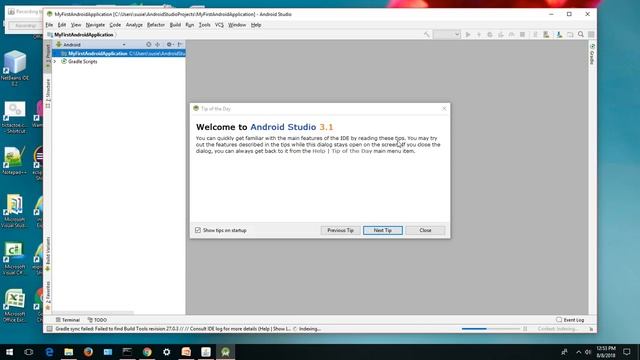The width and height of the screenshot is (640, 360).
Task: Open the Structure side tool window tab
Action: point(48,93)
